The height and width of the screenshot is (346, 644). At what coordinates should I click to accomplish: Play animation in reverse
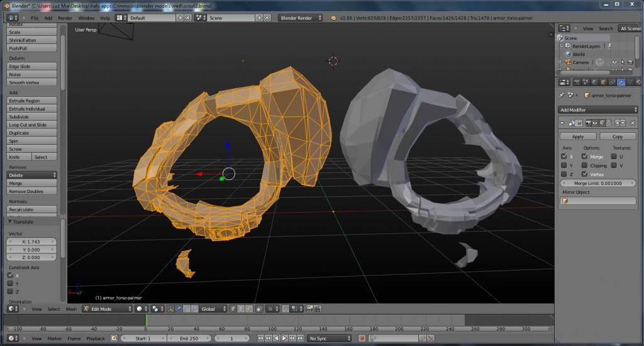(276, 338)
